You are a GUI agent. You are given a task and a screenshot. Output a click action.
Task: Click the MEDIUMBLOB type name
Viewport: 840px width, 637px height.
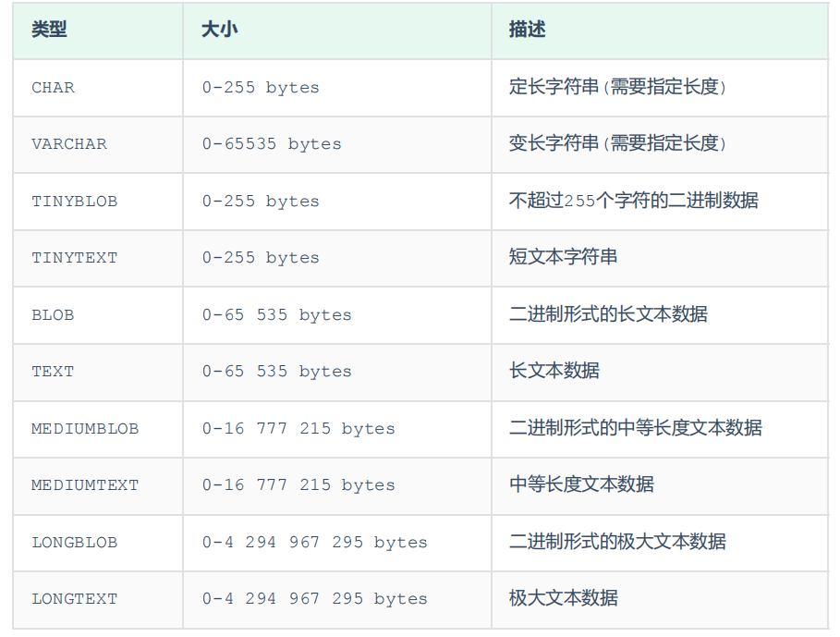pyautogui.click(x=85, y=429)
